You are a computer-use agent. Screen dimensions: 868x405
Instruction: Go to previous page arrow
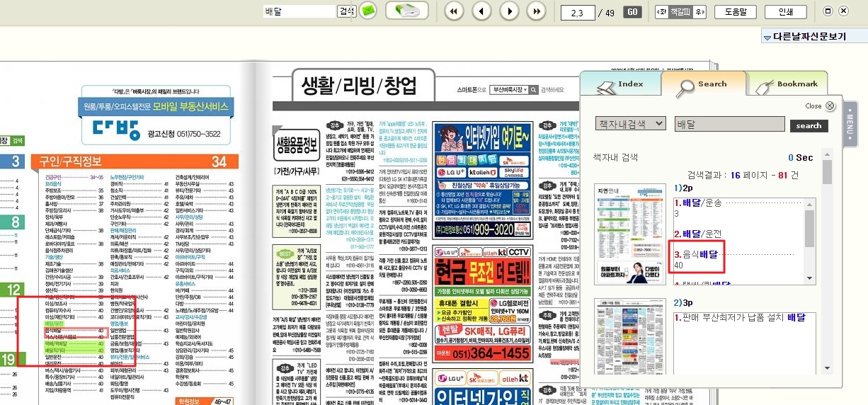(481, 11)
